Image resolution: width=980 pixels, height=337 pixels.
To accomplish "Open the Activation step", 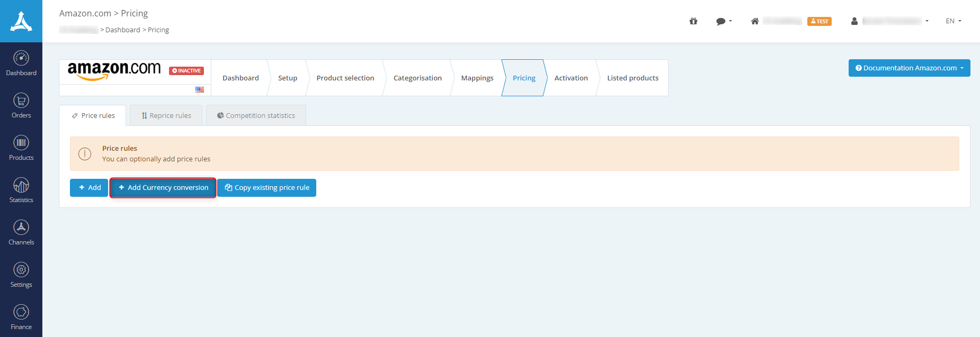I will pyautogui.click(x=571, y=78).
